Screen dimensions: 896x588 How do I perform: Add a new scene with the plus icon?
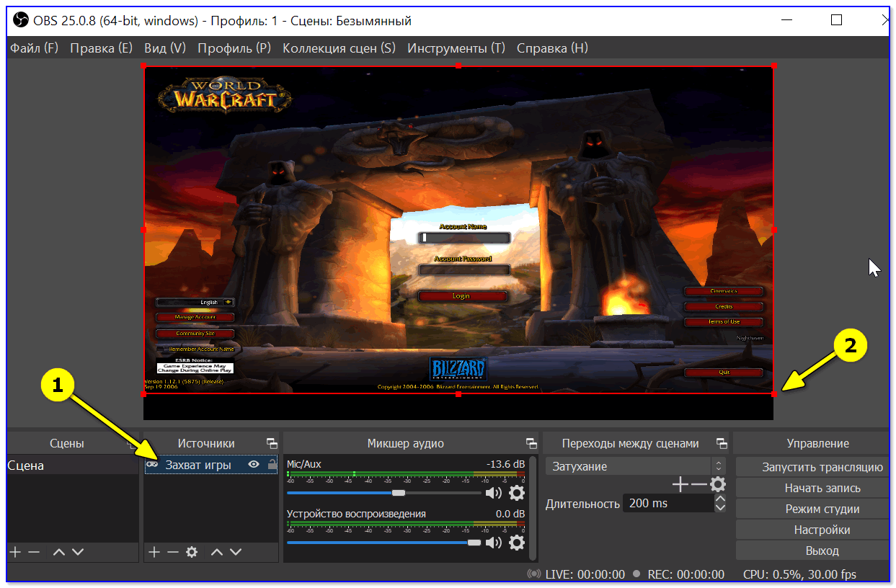tap(15, 552)
